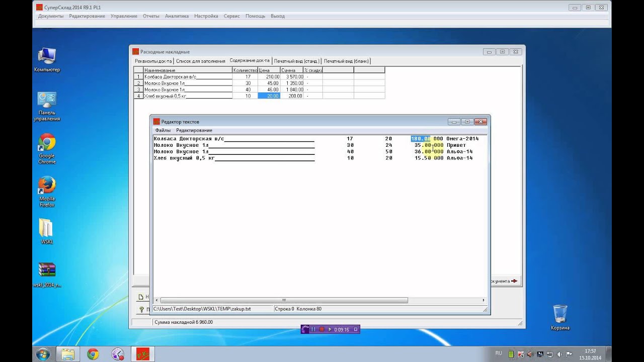Open the Сервис menu
Image resolution: width=644 pixels, height=362 pixels.
coord(231,16)
